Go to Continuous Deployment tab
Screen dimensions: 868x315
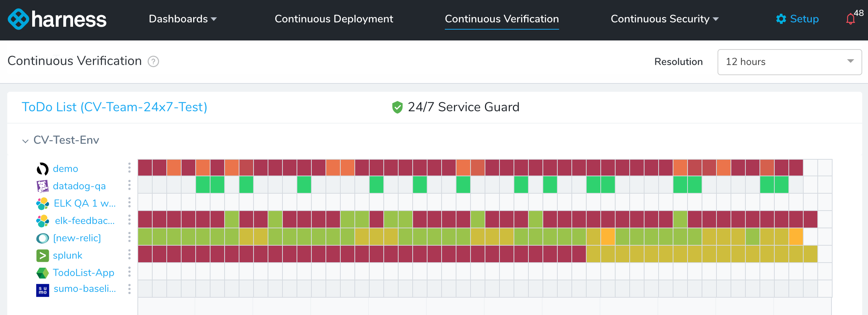[334, 19]
